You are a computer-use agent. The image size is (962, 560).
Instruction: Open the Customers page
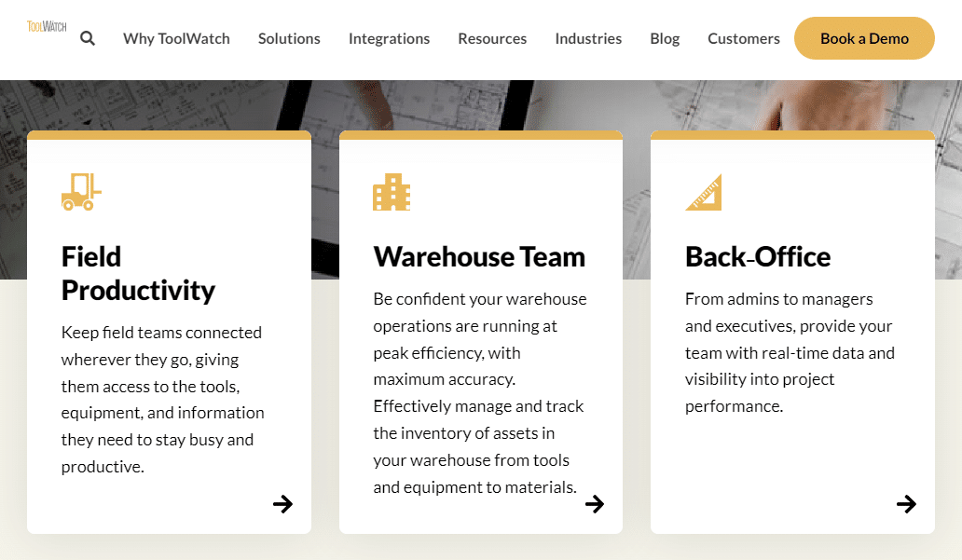click(743, 38)
